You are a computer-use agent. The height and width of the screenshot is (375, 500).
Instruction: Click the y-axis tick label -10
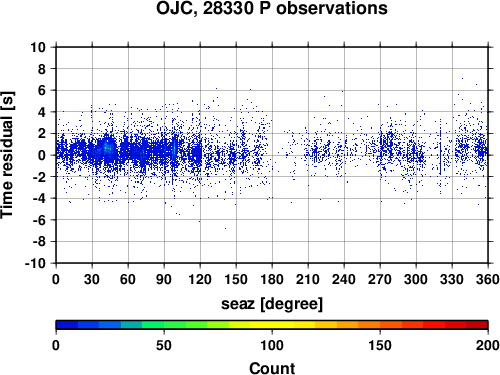click(35, 263)
